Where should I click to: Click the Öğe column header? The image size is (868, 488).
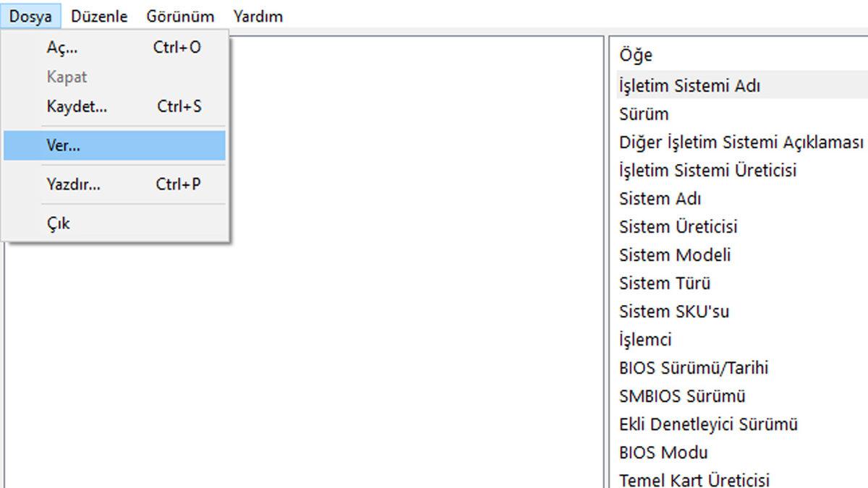pos(636,55)
